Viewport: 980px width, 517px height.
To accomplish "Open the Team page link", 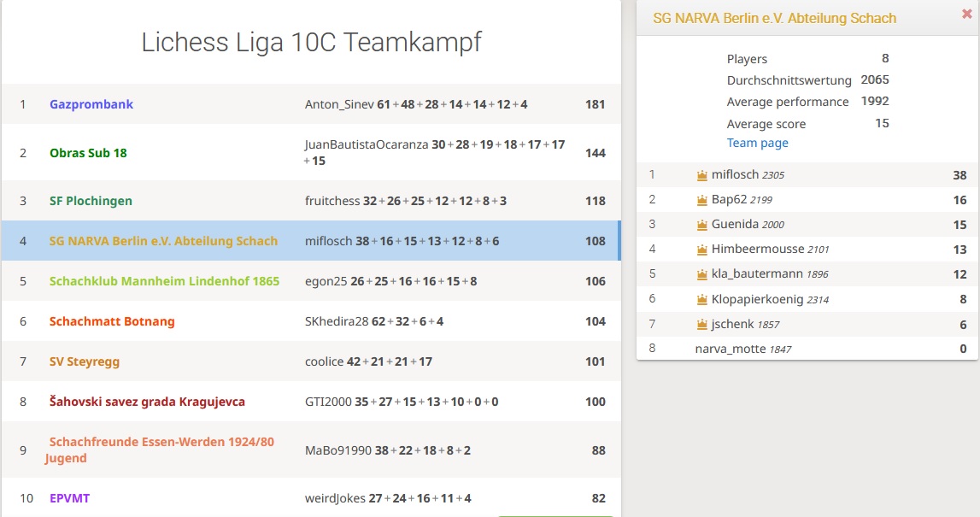I will point(758,144).
